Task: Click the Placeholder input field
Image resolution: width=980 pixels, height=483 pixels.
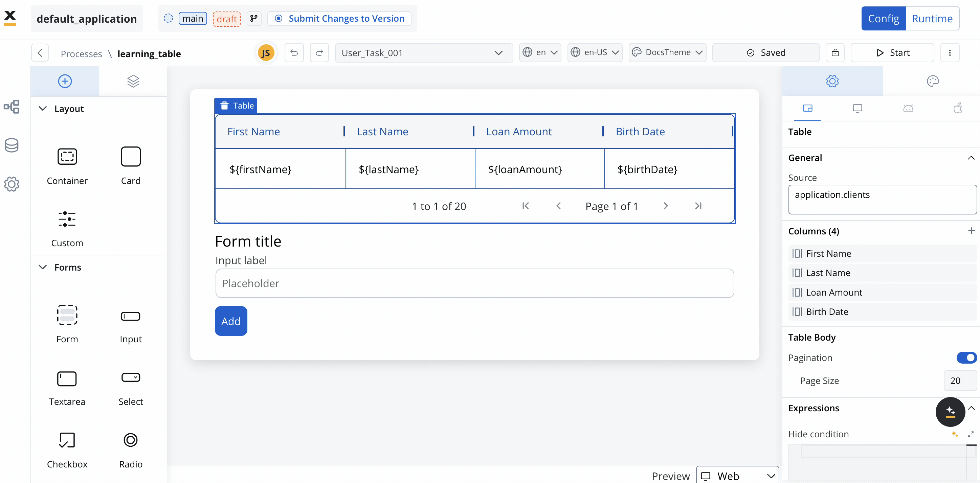Action: [474, 283]
